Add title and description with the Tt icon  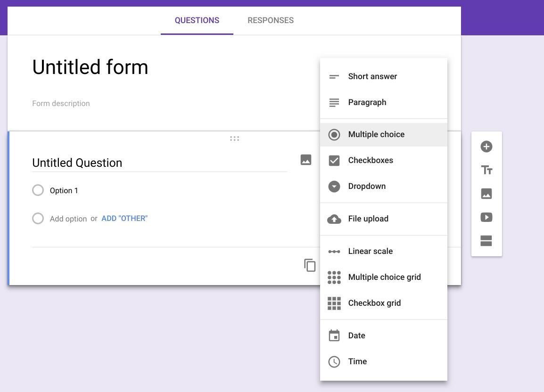coord(486,170)
